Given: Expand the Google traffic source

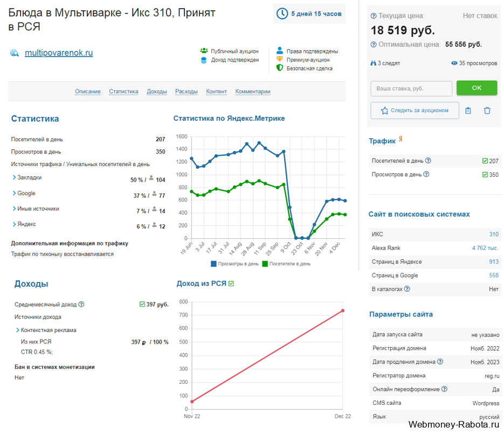Looking at the screenshot, I should pos(14,193).
